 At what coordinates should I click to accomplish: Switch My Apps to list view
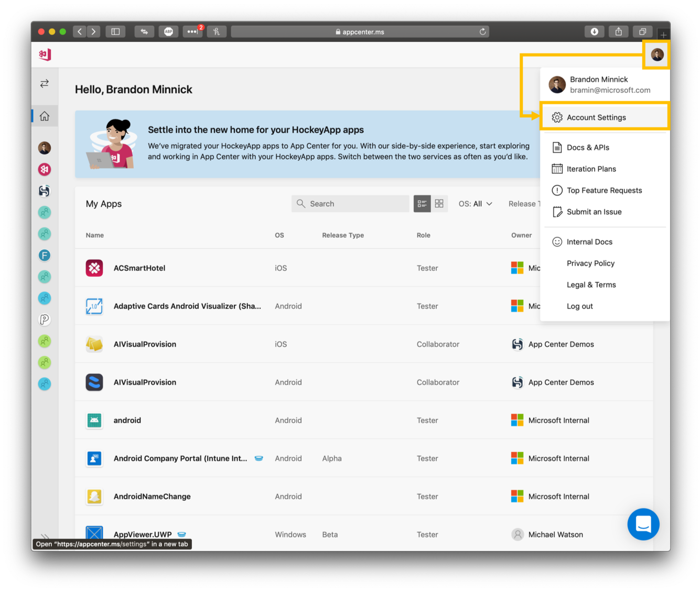point(422,203)
